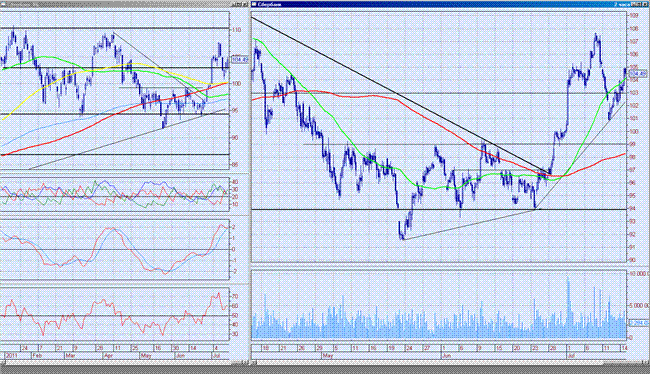Select the Сбербанк chart title bar

pyautogui.click(x=450, y=4)
